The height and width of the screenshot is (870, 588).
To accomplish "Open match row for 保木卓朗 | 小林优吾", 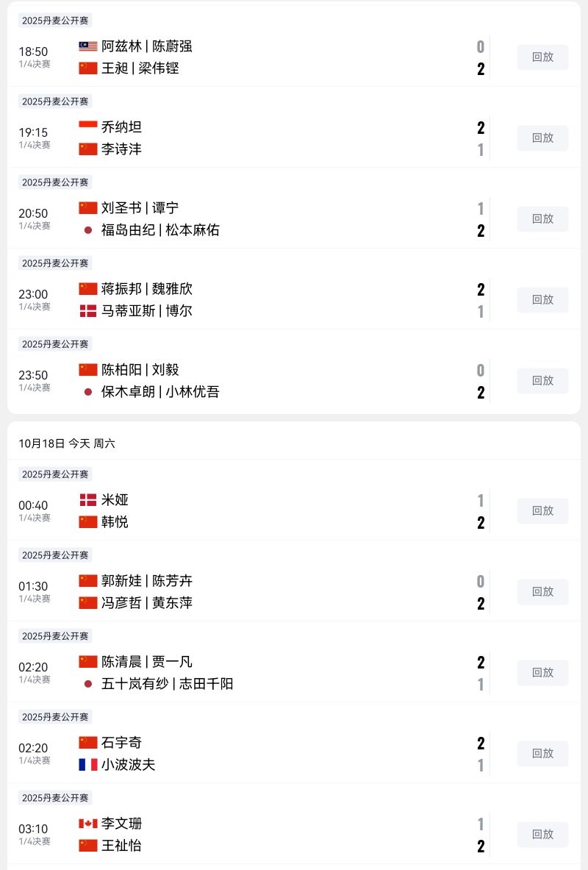I will coord(160,392).
